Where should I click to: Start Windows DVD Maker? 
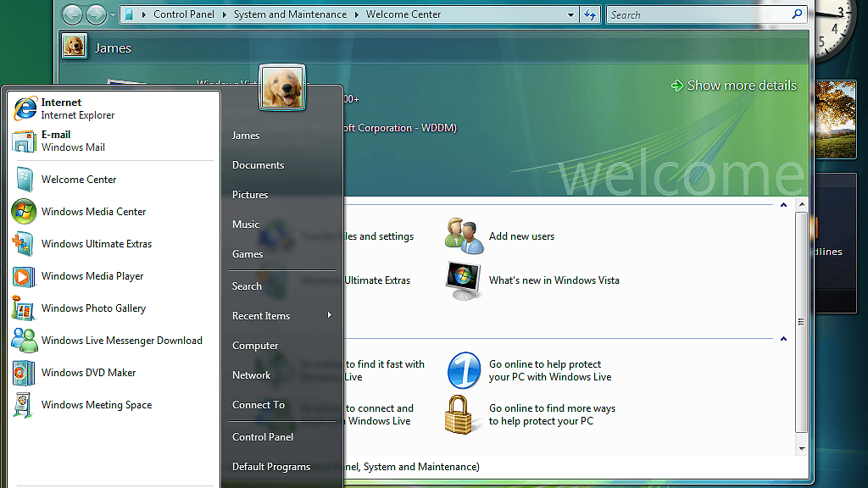click(88, 373)
